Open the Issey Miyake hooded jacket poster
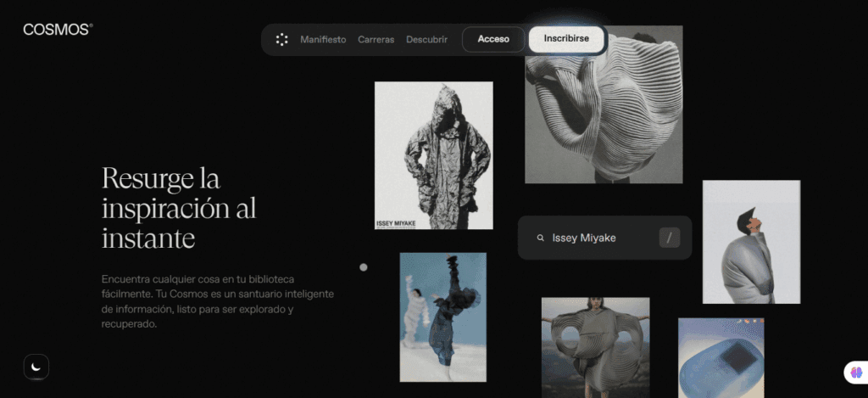Image resolution: width=868 pixels, height=398 pixels. (x=433, y=155)
